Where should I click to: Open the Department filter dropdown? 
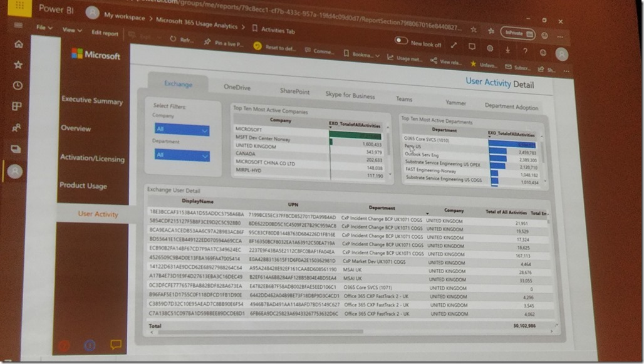(182, 155)
